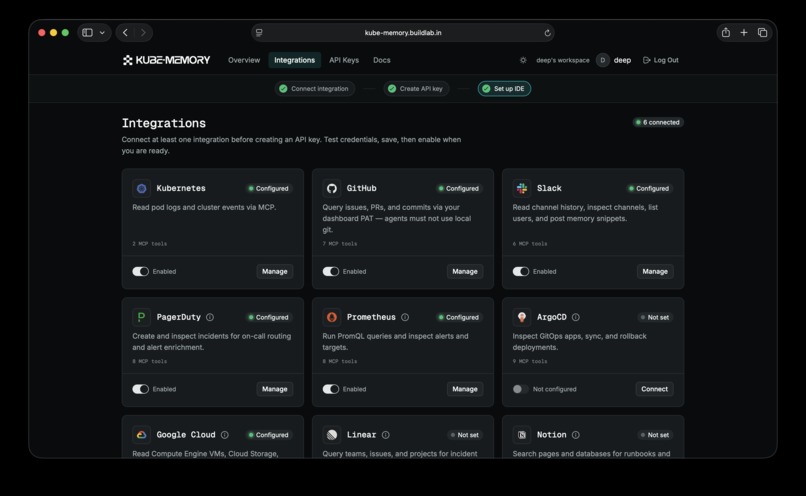The image size is (806, 496).
Task: Open a new browser tab
Action: click(744, 32)
